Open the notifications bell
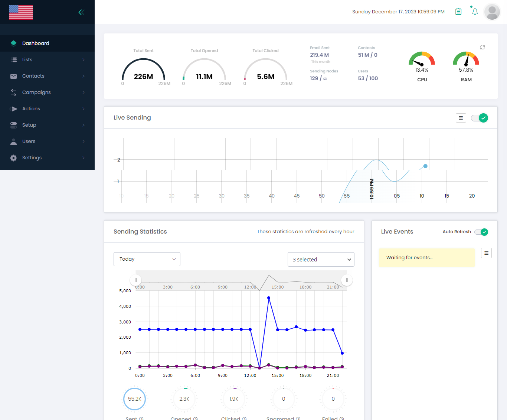Viewport: 507px width, 420px height. (475, 12)
